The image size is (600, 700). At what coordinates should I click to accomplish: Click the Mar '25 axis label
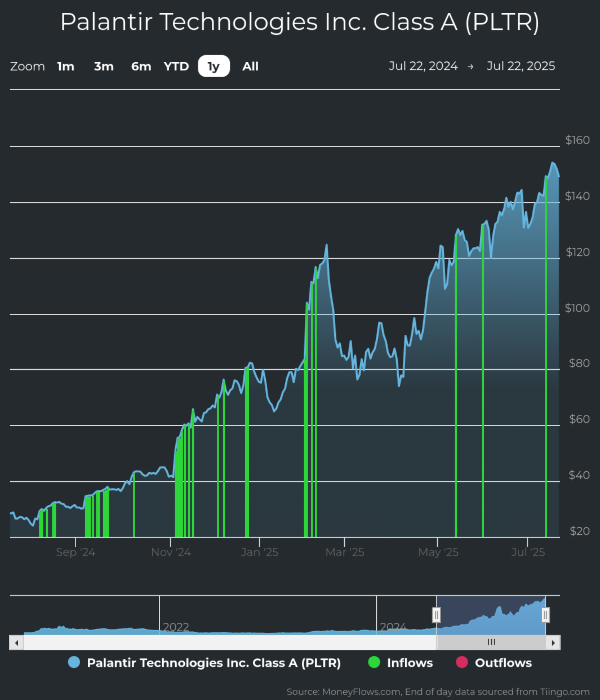tap(345, 552)
